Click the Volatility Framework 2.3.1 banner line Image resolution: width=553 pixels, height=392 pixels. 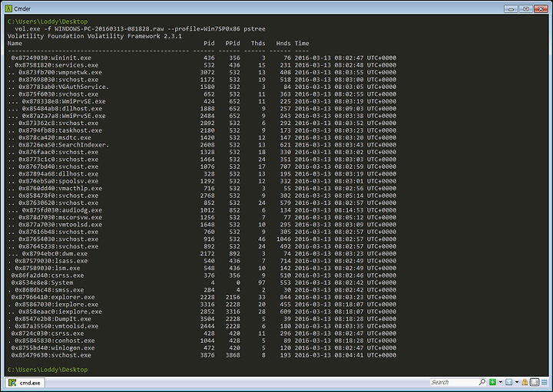[94, 36]
